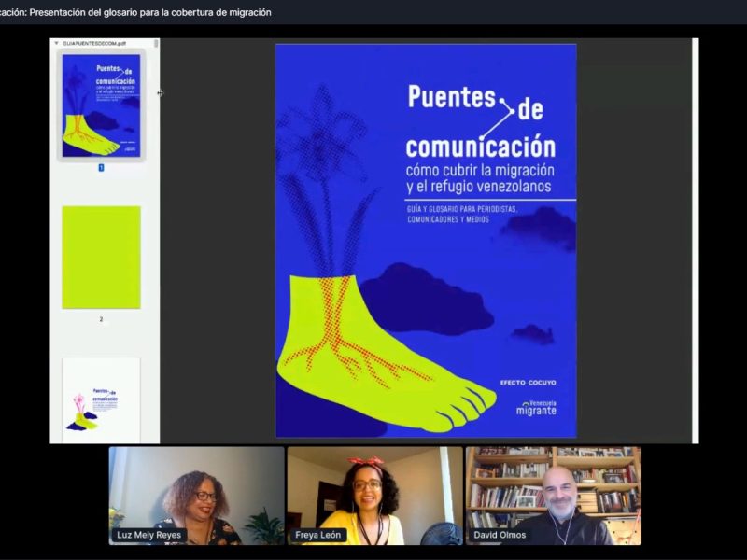Viewport: 747px width, 560px height.
Task: Select Freya León video tile
Action: (x=374, y=496)
